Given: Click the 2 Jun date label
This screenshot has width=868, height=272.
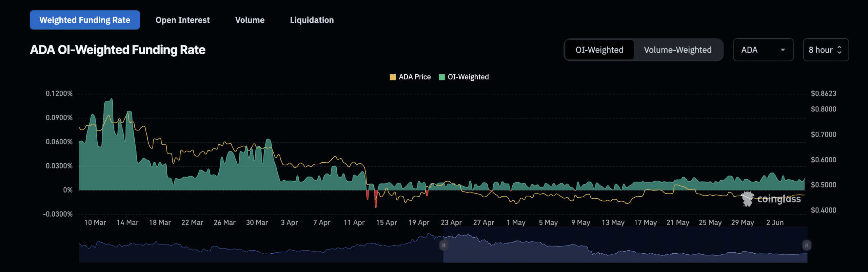Looking at the screenshot, I should pos(775,223).
